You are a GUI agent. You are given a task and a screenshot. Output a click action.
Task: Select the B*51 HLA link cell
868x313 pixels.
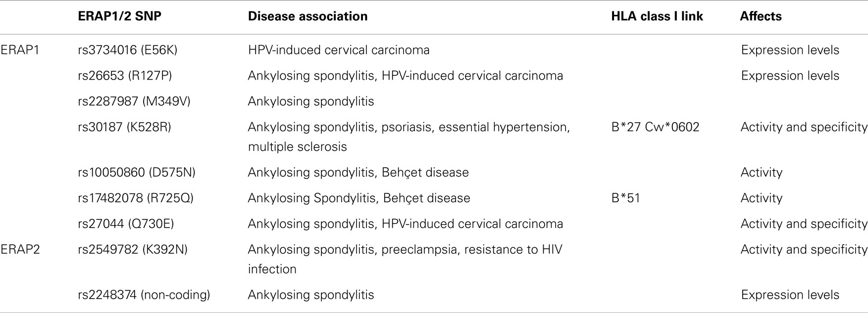pos(625,198)
